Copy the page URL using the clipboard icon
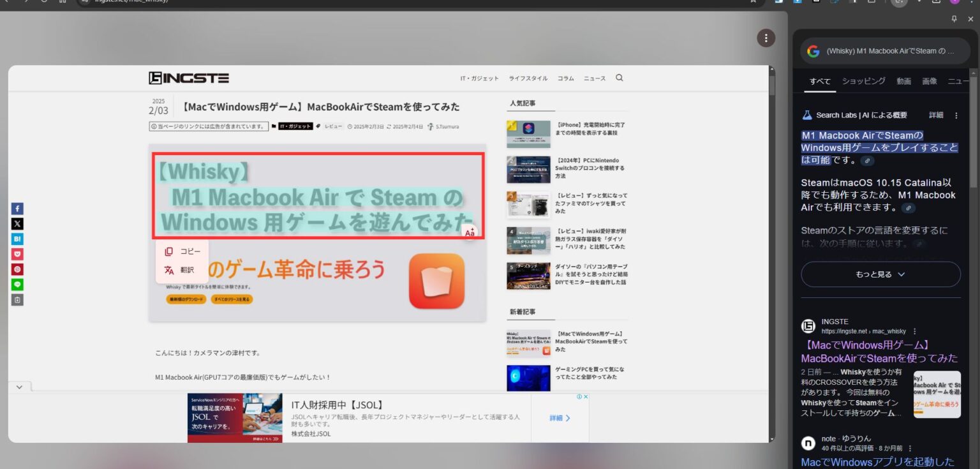The image size is (980, 469). 17,300
